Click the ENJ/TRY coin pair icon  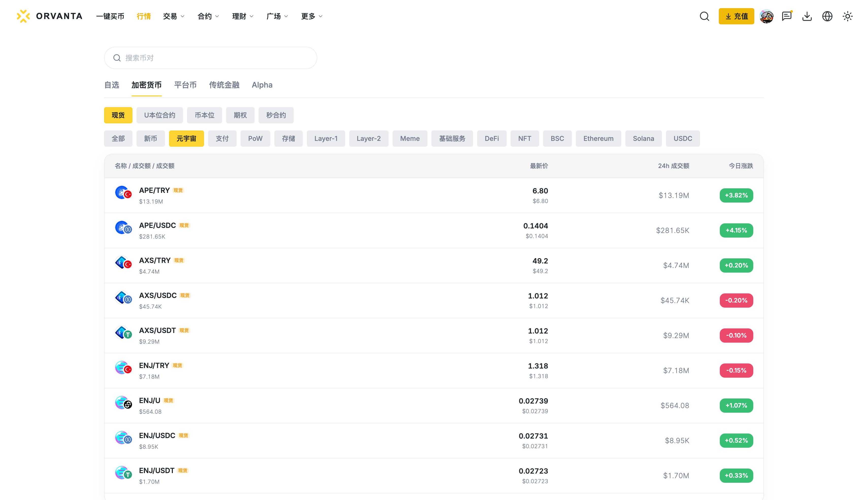point(123,368)
